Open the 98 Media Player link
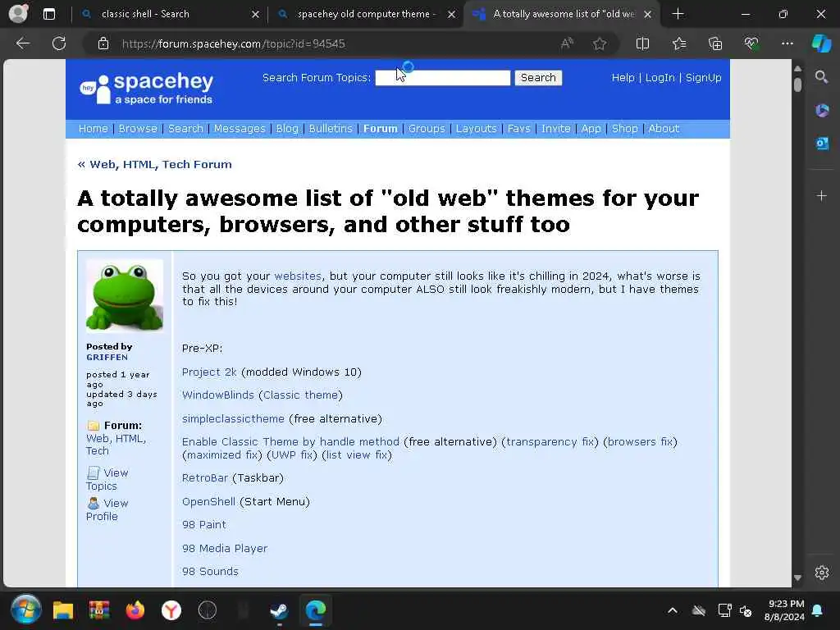This screenshot has width=840, height=630. click(225, 549)
